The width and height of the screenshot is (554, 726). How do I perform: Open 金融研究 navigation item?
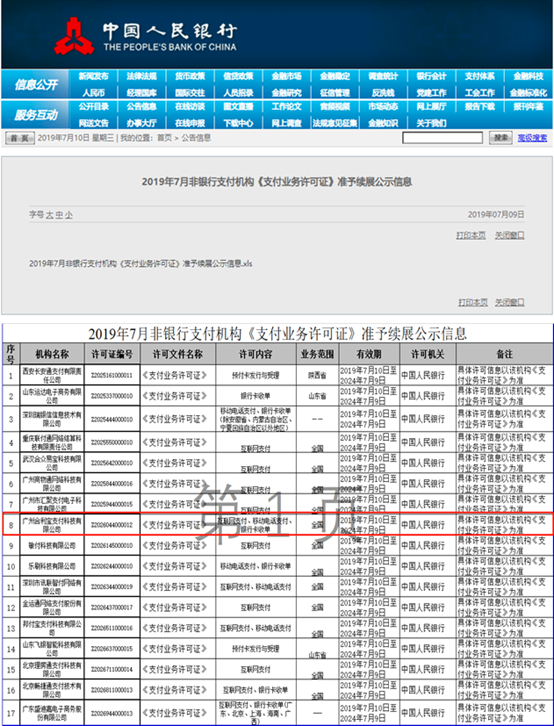[286, 93]
